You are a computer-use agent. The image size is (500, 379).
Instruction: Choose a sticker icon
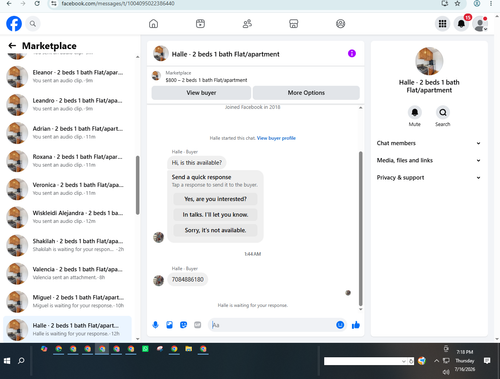click(x=183, y=325)
